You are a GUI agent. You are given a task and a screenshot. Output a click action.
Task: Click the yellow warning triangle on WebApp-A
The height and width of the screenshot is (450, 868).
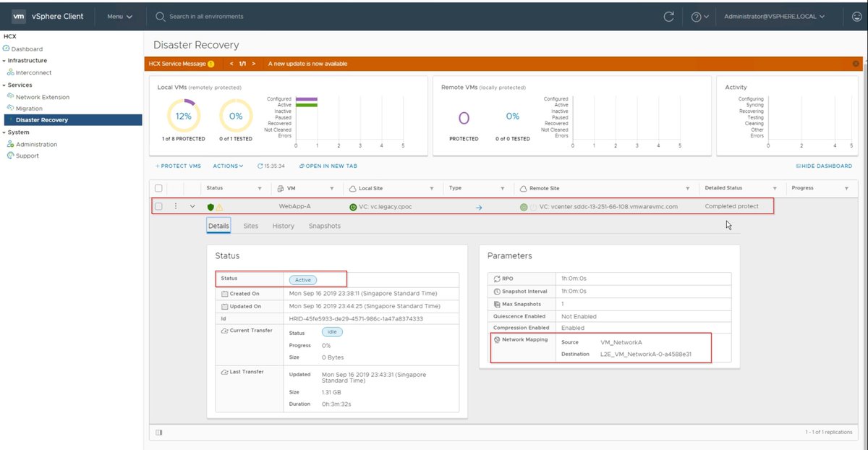[219, 207]
